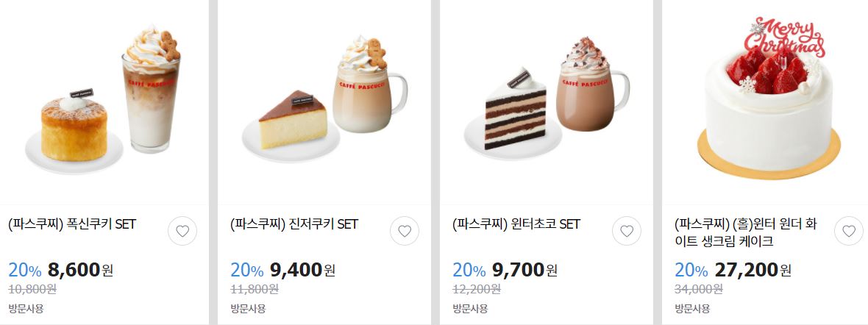Favorite the 폭신쿠키 SET with heart icon
The image size is (868, 325).
coord(182,231)
